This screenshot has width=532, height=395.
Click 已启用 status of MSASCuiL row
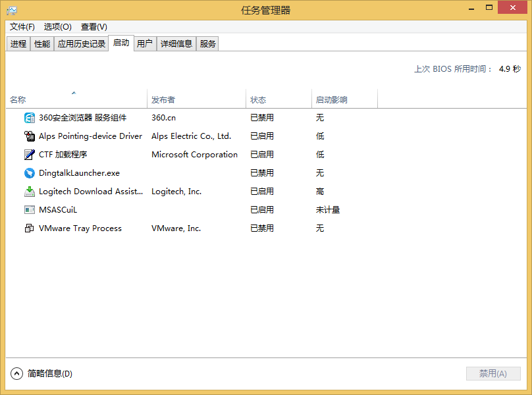(262, 210)
